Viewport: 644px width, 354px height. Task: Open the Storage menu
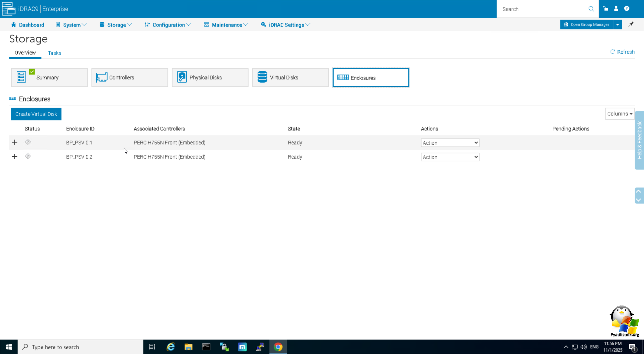116,25
